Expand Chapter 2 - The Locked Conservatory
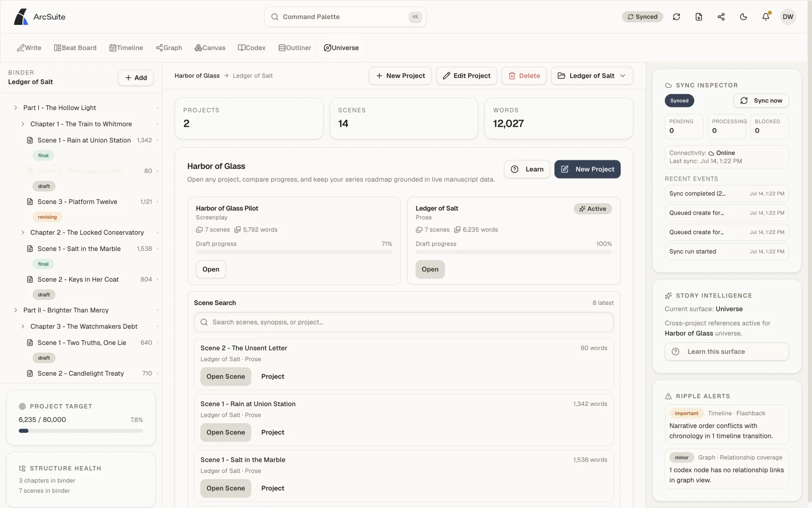This screenshot has width=812, height=508. point(23,233)
